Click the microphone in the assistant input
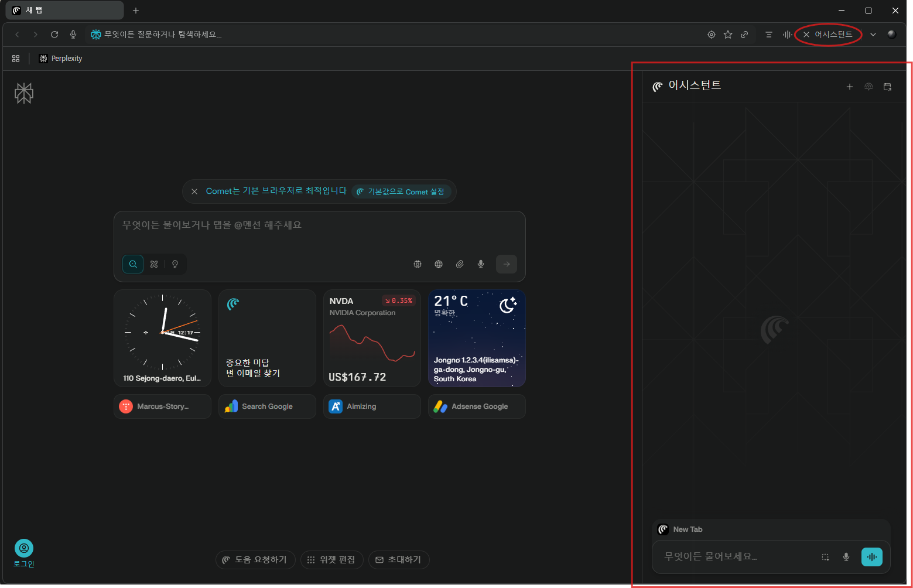The image size is (913, 588). click(x=846, y=557)
